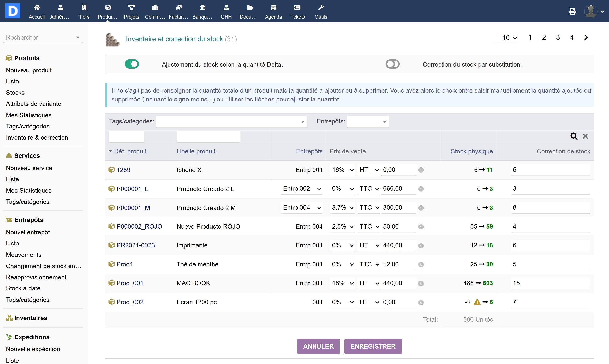The height and width of the screenshot is (364, 609).
Task: Open Projets top menu
Action: [131, 11]
